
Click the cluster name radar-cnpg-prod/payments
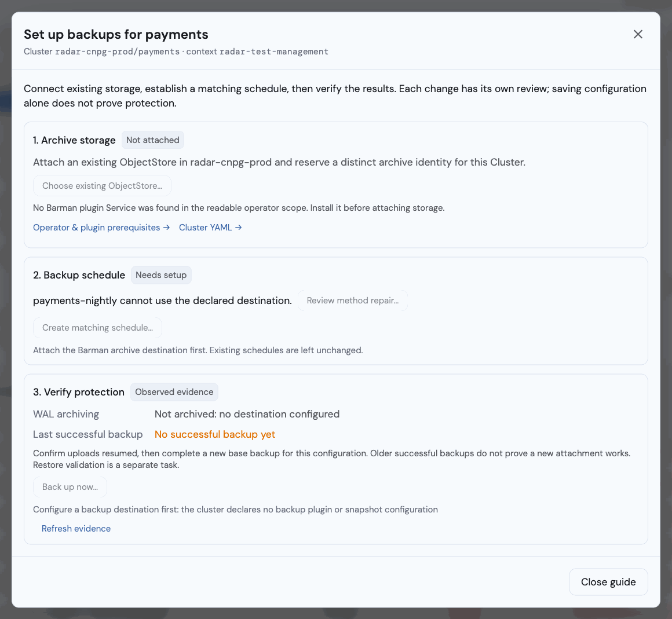(118, 52)
